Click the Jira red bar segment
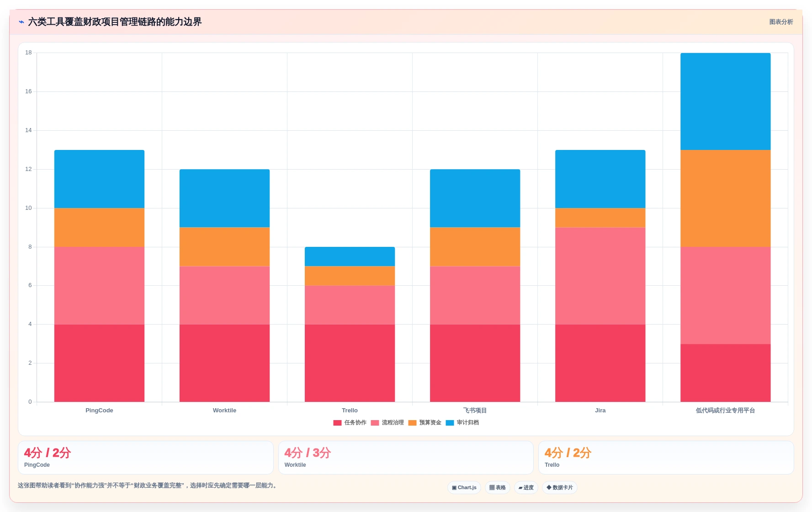 point(600,363)
